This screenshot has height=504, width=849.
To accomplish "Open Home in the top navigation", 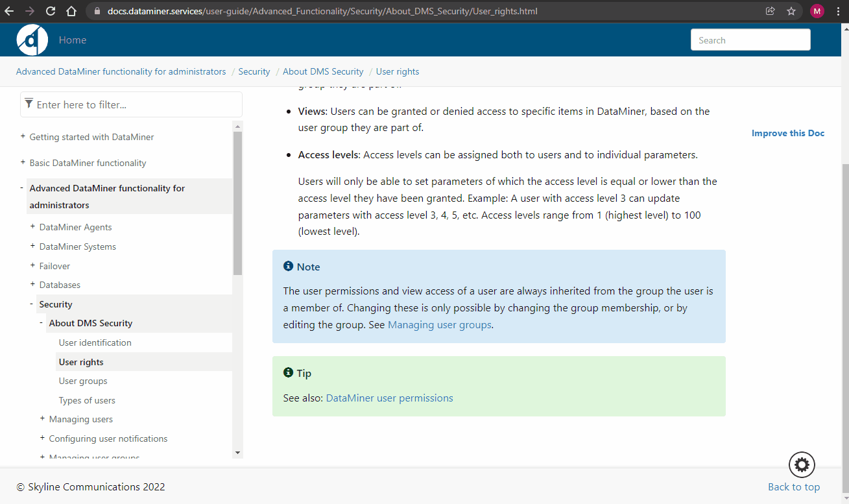I will pyautogui.click(x=73, y=40).
